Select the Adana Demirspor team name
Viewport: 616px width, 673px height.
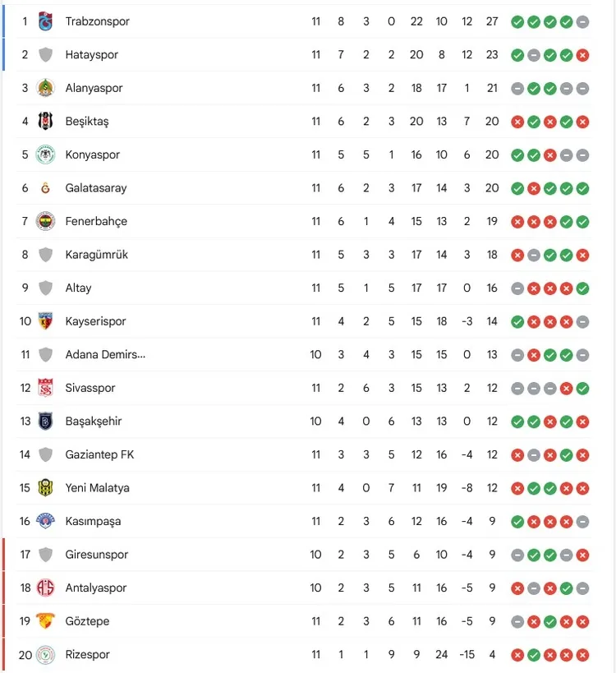105,355
